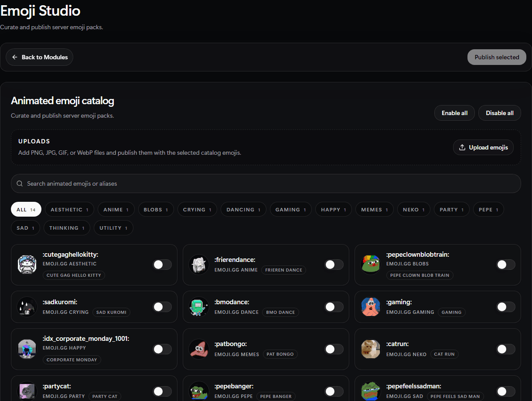Click the PEPE BANGER alias tag
The image size is (532, 401).
pos(276,397)
